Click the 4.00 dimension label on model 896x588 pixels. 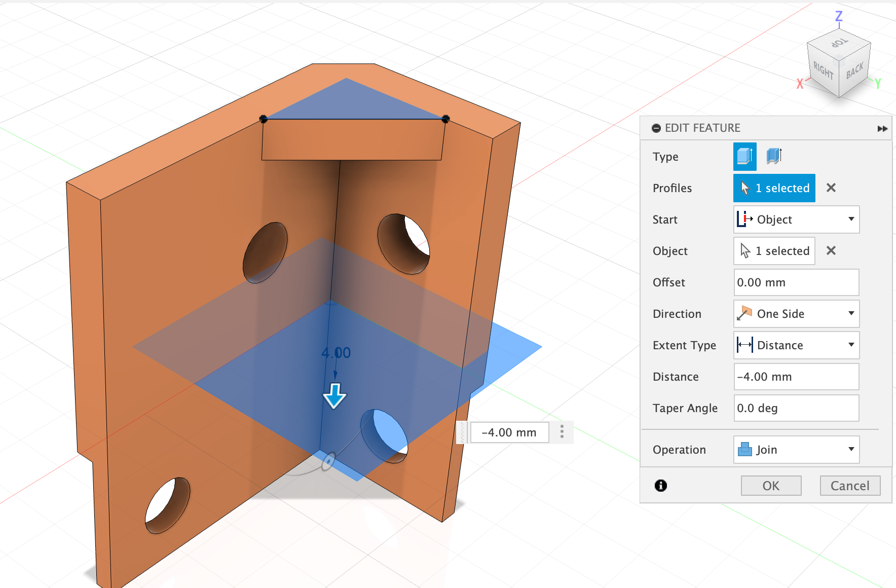336,352
